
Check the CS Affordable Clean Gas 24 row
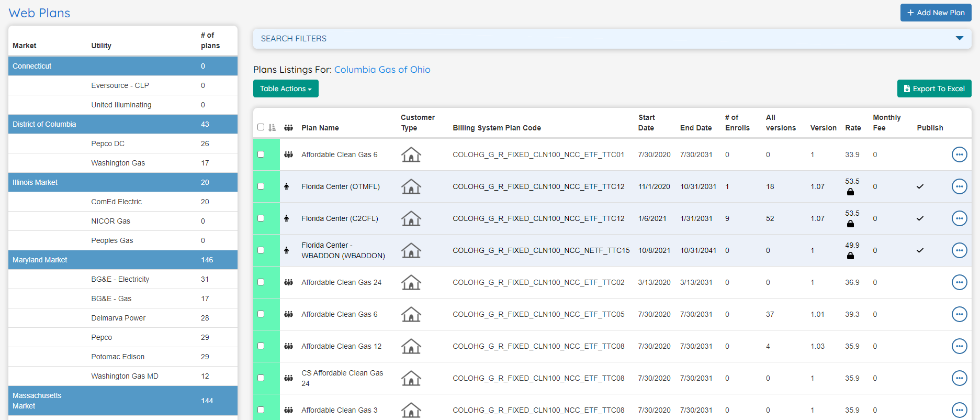pyautogui.click(x=261, y=378)
